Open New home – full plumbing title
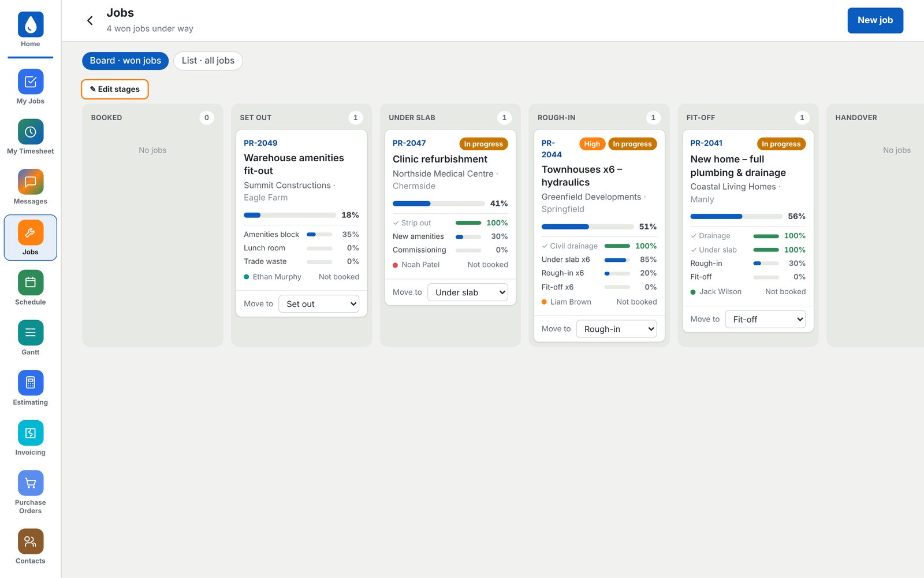 (738, 166)
